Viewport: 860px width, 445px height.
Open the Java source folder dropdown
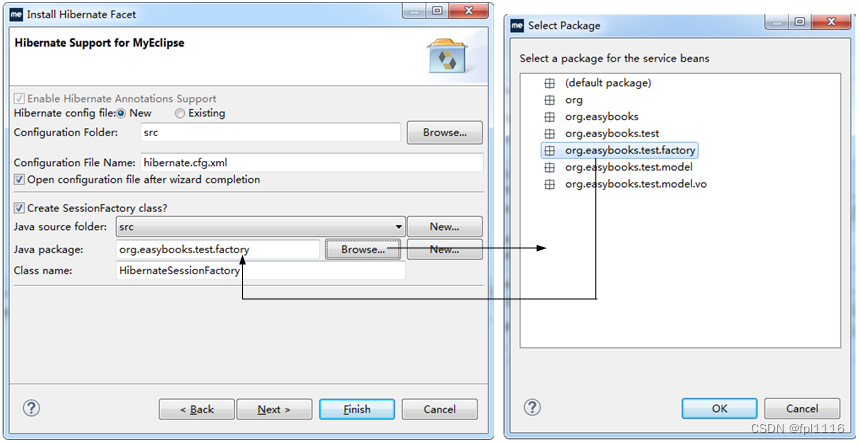261,227
